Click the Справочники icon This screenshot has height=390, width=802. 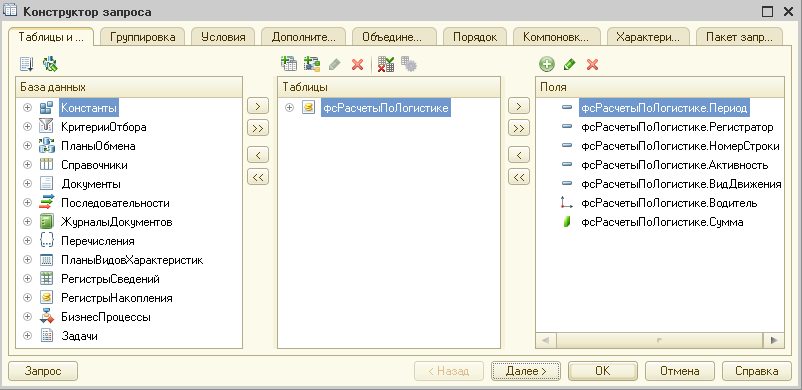tap(46, 165)
